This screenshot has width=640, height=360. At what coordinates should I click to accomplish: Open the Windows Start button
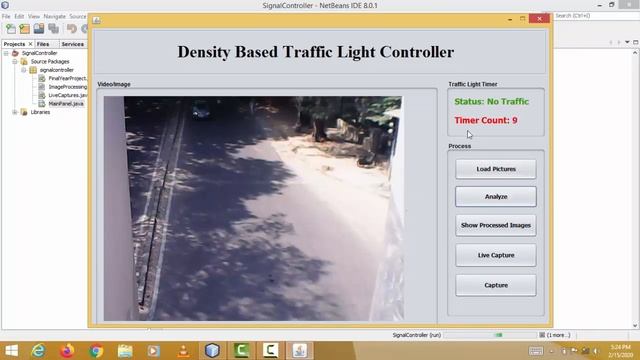(11, 351)
